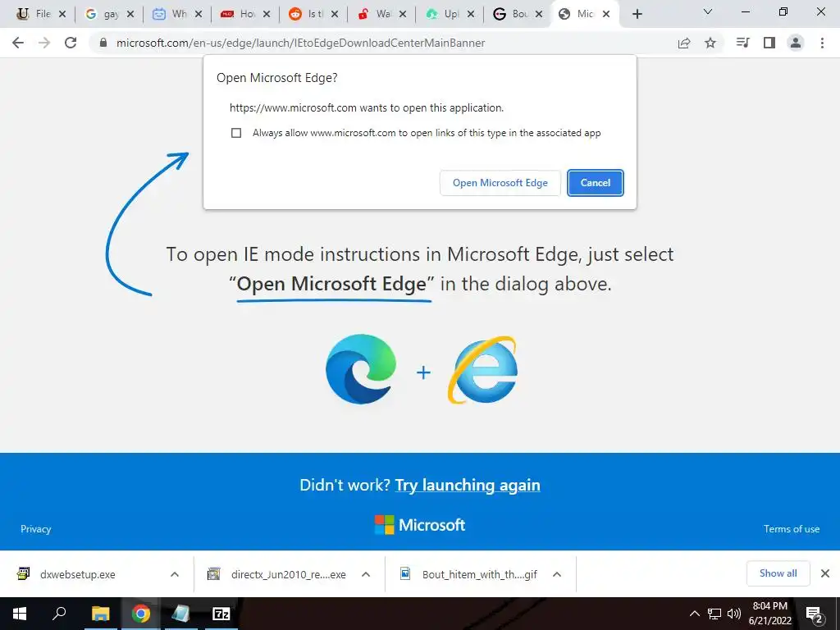Open the notification center icon
The image size is (840, 630).
pyautogui.click(x=815, y=614)
